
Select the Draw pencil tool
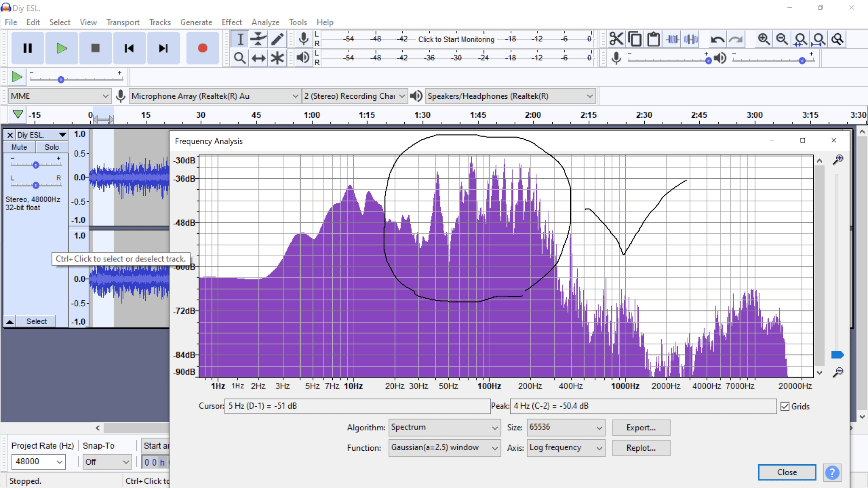pyautogui.click(x=277, y=39)
